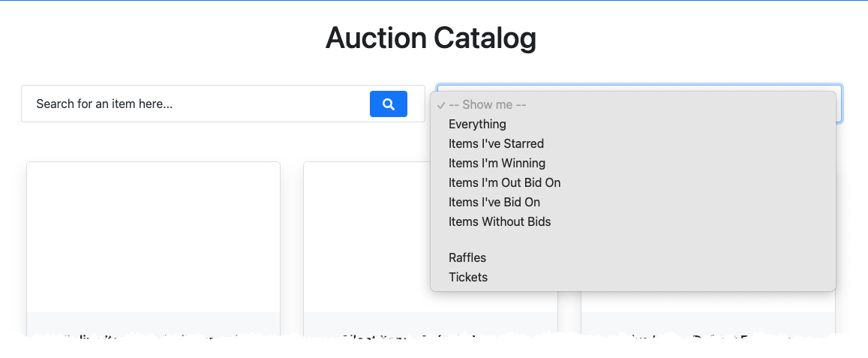This screenshot has width=868, height=358.
Task: Pick 'Items I'm Winning' in dropdown
Action: [497, 163]
